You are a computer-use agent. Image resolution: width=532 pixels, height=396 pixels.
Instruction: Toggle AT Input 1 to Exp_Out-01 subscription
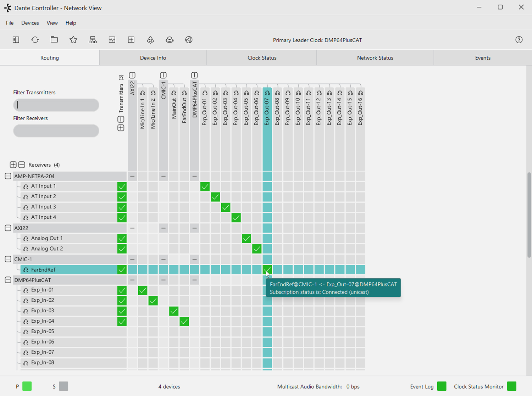coord(205,186)
